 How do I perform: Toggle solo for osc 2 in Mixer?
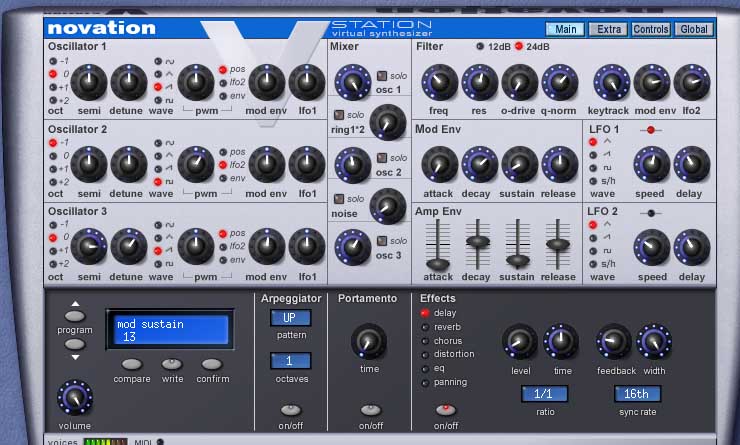pos(382,158)
